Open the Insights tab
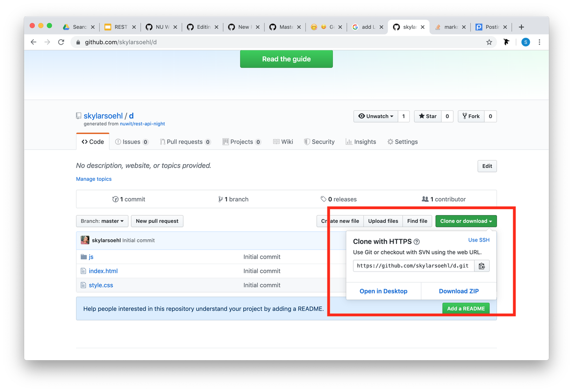 point(361,142)
